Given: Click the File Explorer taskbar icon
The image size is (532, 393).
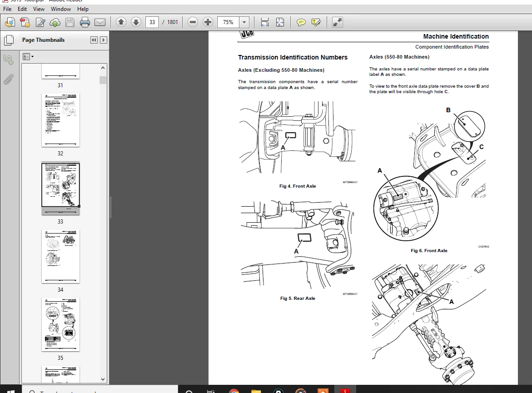Looking at the screenshot, I should [256, 390].
